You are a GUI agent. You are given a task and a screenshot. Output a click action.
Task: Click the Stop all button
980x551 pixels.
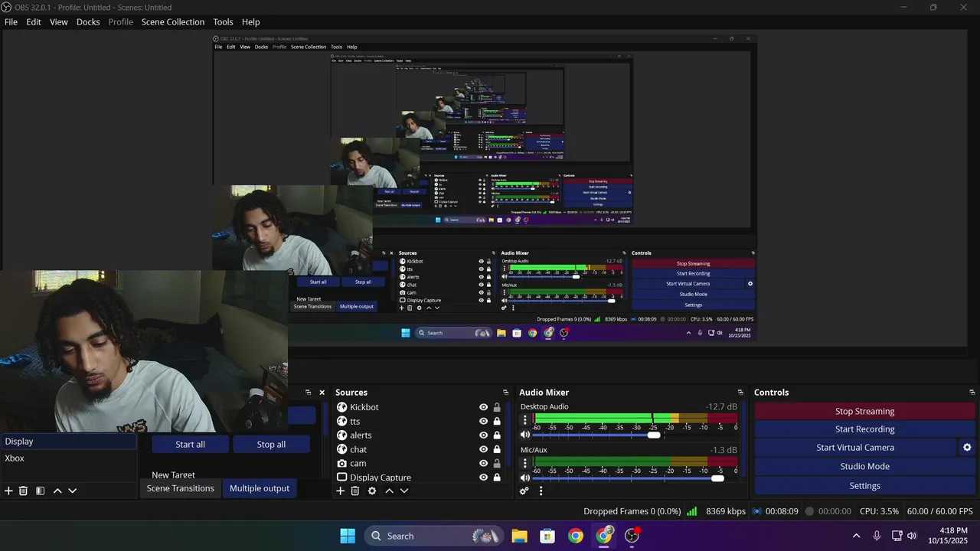tap(271, 445)
